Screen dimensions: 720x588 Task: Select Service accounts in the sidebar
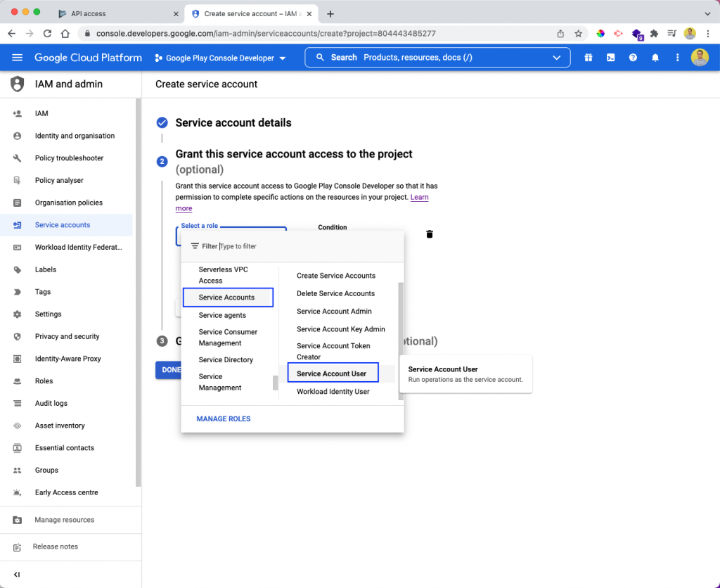coord(67,225)
